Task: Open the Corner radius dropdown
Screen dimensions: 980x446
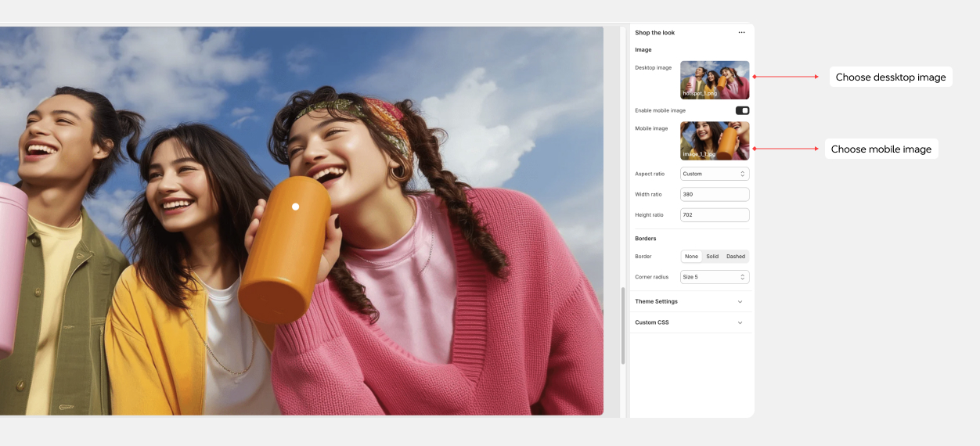Action: pyautogui.click(x=714, y=277)
